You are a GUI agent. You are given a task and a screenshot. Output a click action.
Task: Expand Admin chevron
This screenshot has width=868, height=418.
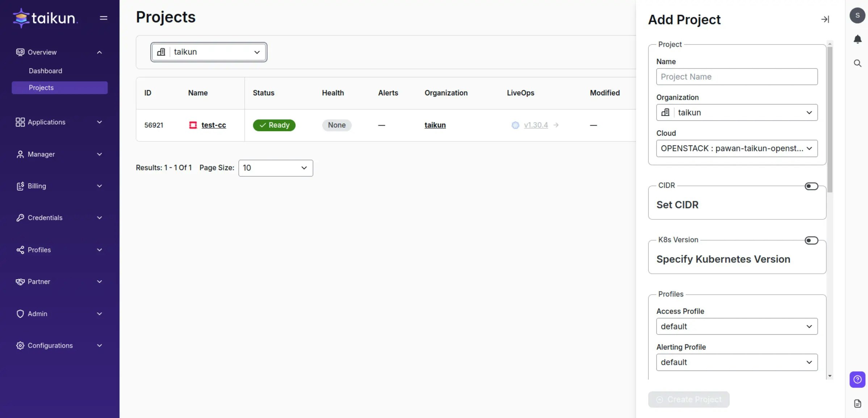99,314
